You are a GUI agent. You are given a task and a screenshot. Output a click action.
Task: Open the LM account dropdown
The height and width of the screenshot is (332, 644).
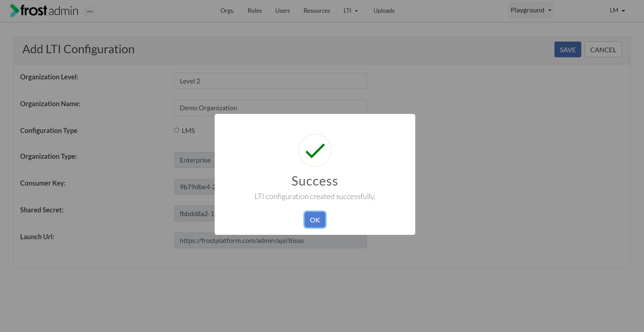coord(617,10)
